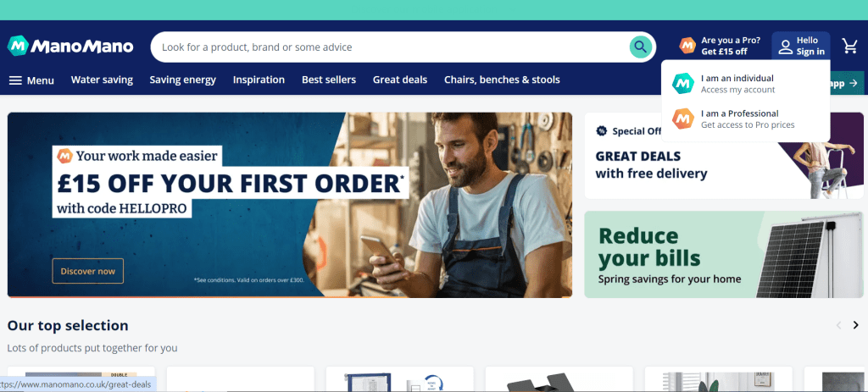Show previous items in top selection carousel

pos(838,325)
